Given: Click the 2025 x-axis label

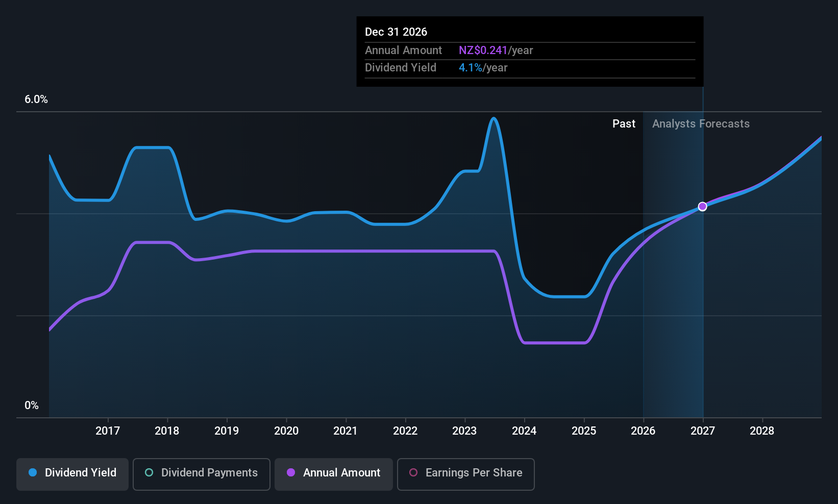Looking at the screenshot, I should pos(584,431).
